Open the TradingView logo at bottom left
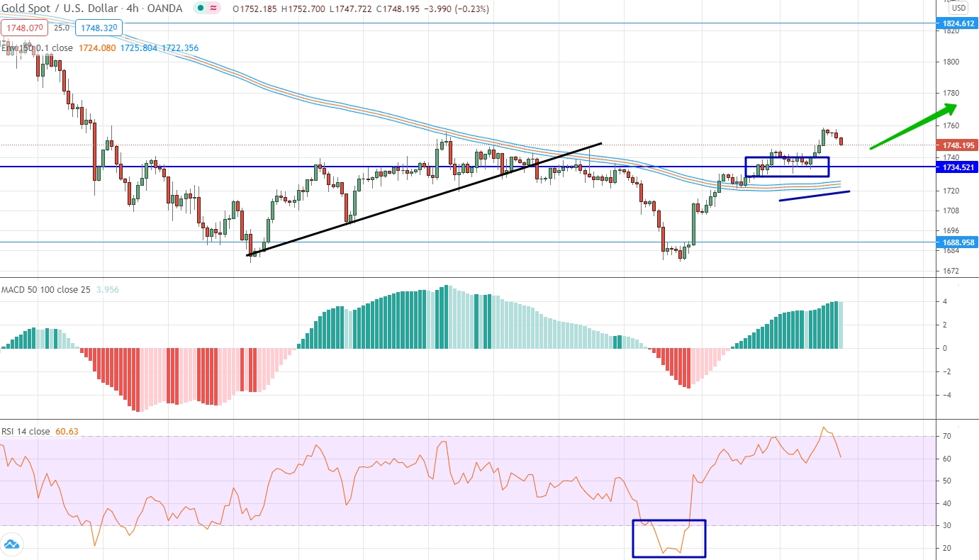Image resolution: width=979 pixels, height=560 pixels. (x=11, y=545)
